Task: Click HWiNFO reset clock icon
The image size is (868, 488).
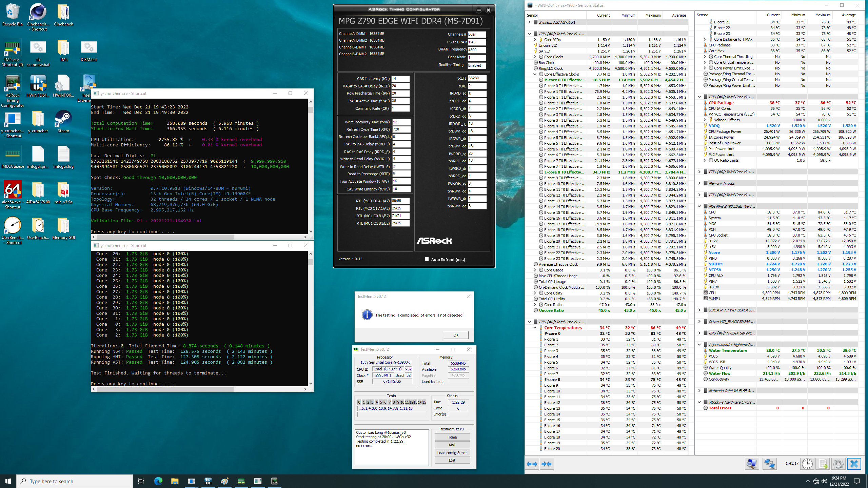Action: [807, 464]
